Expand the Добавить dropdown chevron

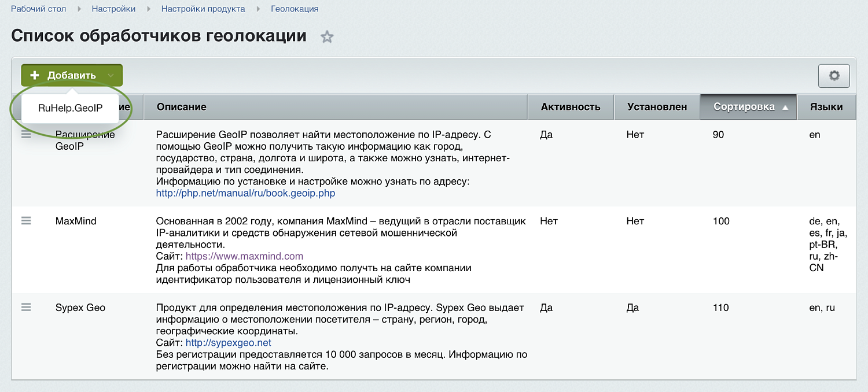111,75
